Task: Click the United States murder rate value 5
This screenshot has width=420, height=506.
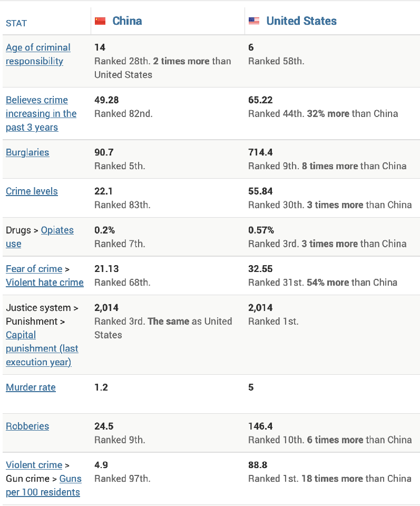Action: pos(251,387)
